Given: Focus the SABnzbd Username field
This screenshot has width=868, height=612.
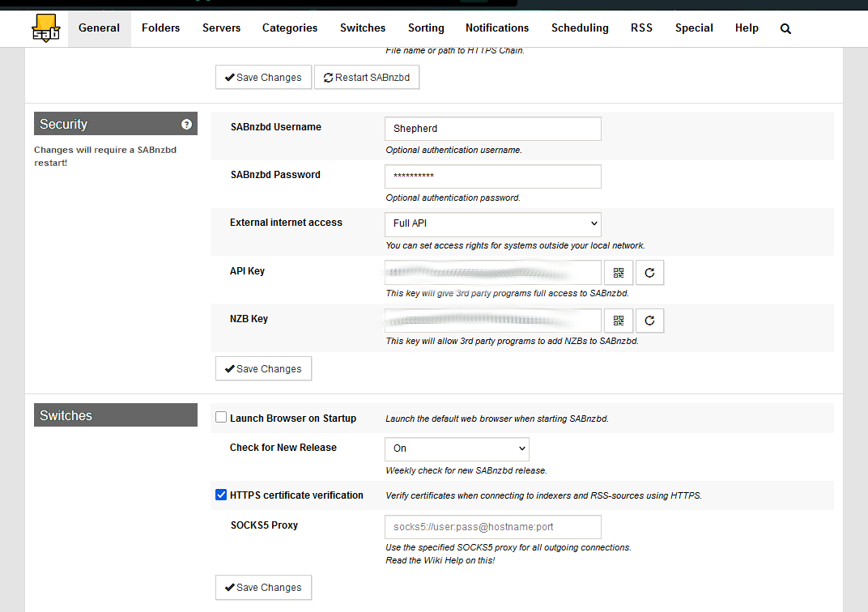Looking at the screenshot, I should 492,129.
